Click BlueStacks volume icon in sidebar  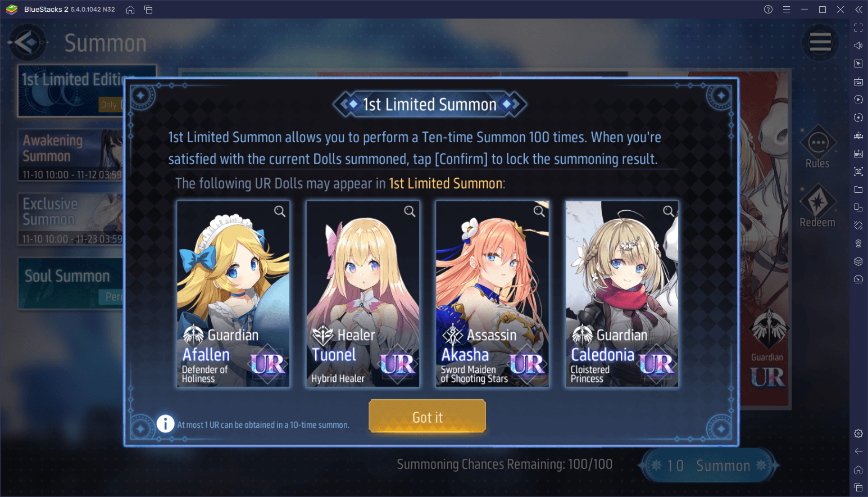pyautogui.click(x=858, y=46)
